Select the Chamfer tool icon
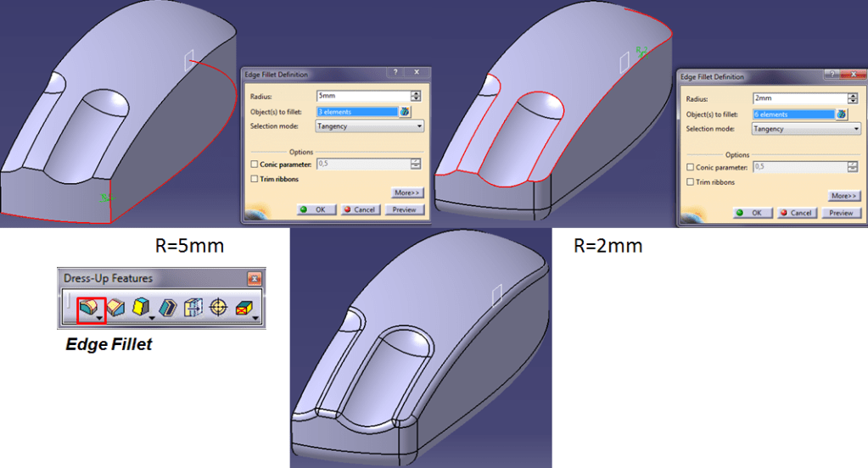 pyautogui.click(x=115, y=309)
